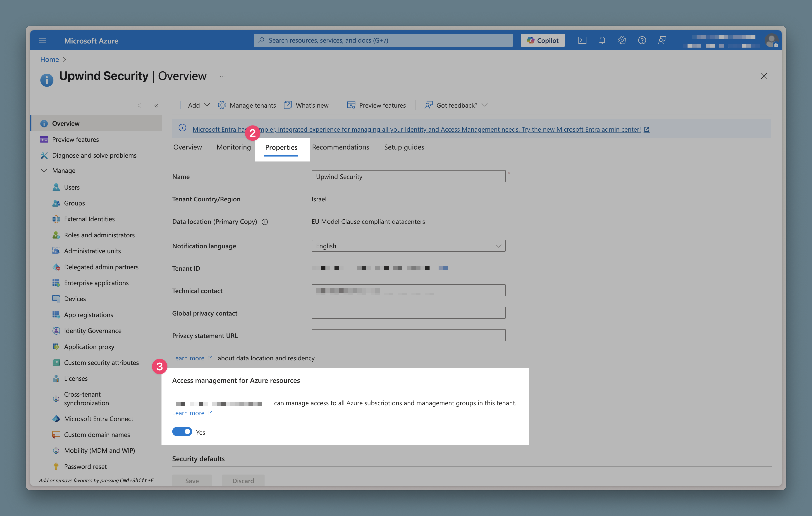Open the Add dropdown
The image size is (812, 516).
(x=193, y=105)
